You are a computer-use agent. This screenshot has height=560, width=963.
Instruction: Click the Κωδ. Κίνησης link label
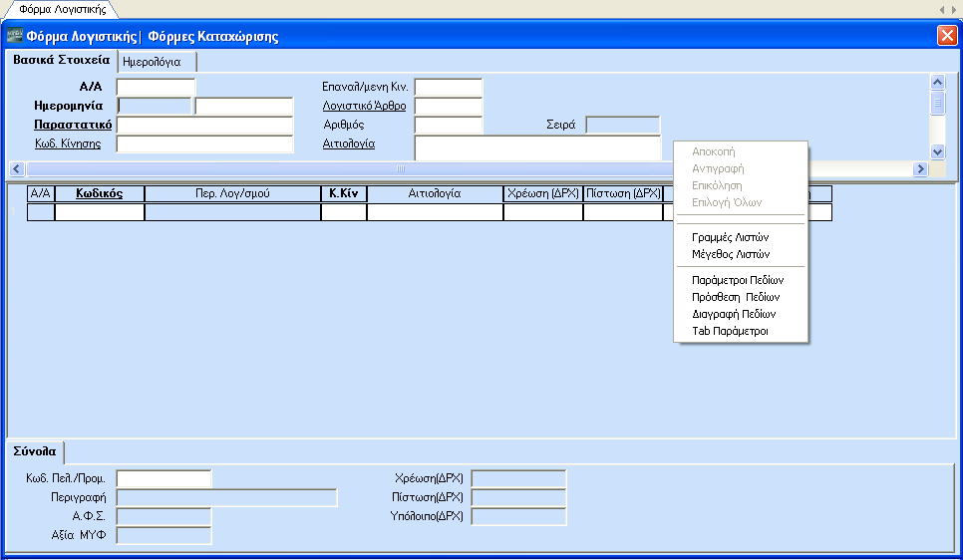(68, 143)
